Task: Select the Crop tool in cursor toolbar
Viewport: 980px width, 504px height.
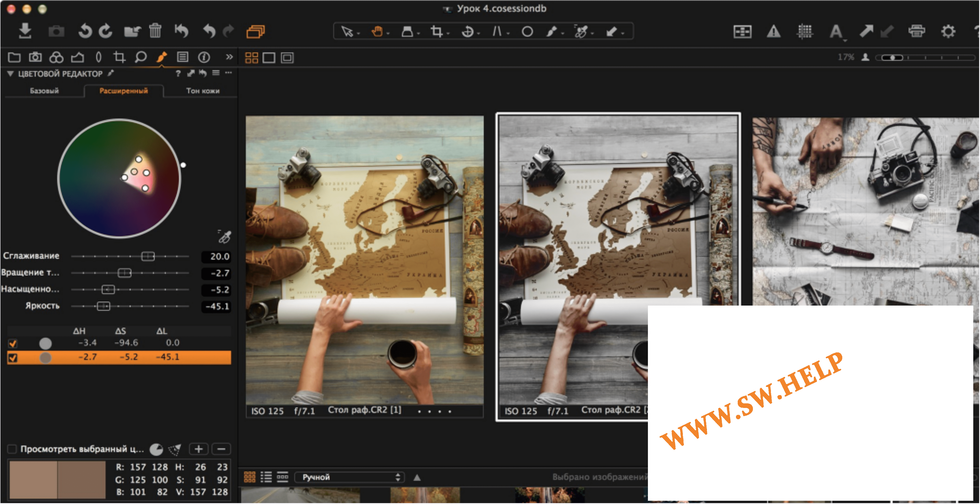Action: [437, 32]
